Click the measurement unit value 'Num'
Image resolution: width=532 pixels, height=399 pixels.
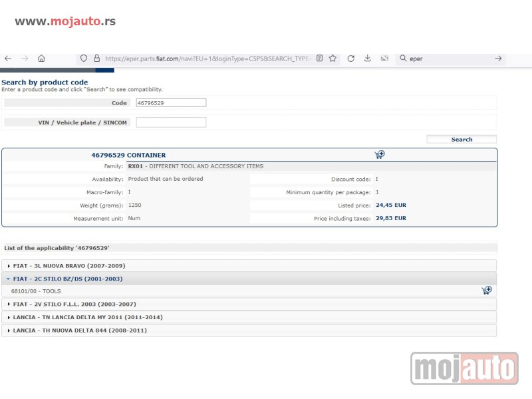point(134,218)
